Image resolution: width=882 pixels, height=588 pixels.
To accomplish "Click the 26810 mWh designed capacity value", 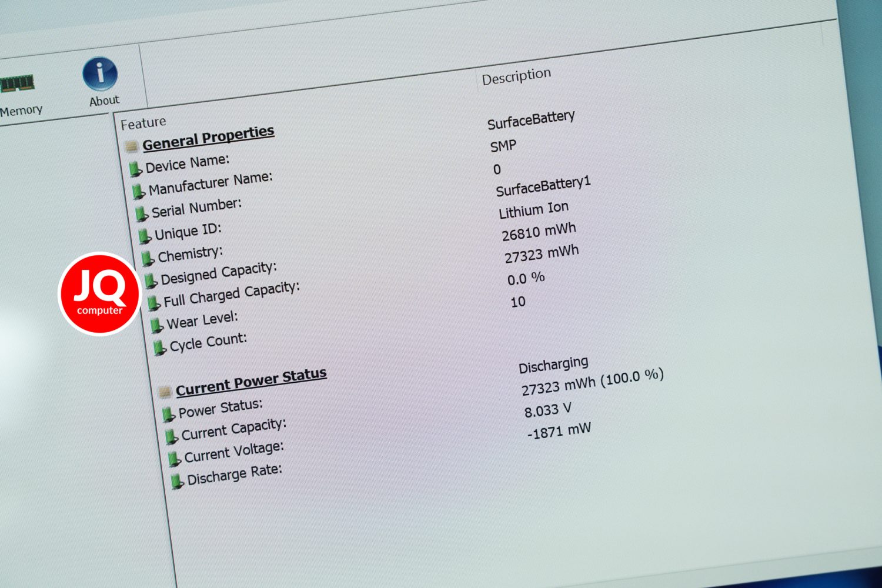I will [539, 232].
